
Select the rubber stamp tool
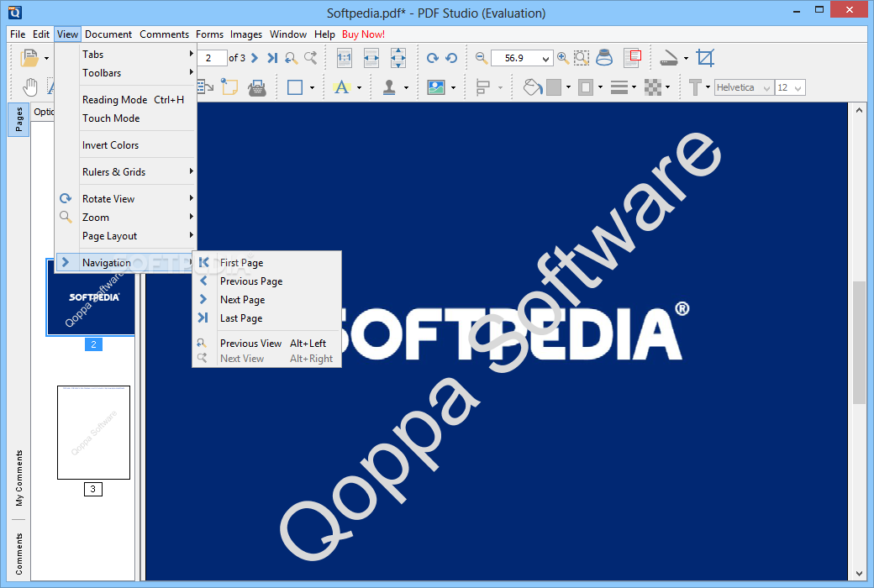coord(389,87)
